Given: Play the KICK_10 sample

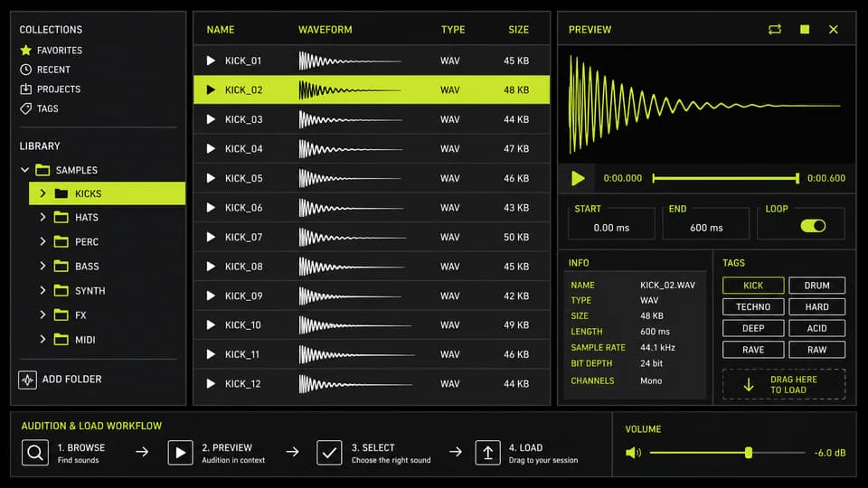Looking at the screenshot, I should coord(211,324).
